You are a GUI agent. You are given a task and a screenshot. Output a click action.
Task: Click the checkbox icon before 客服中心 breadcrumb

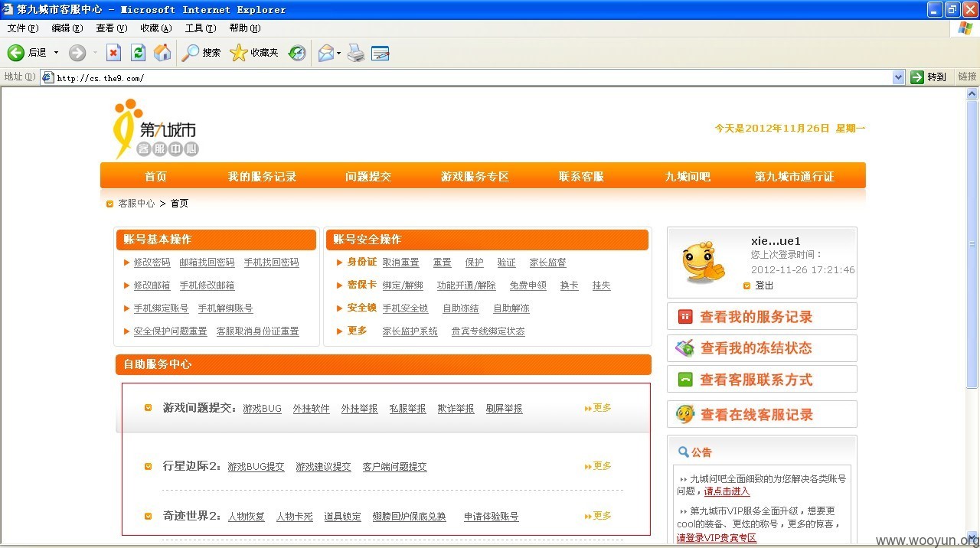tap(110, 204)
